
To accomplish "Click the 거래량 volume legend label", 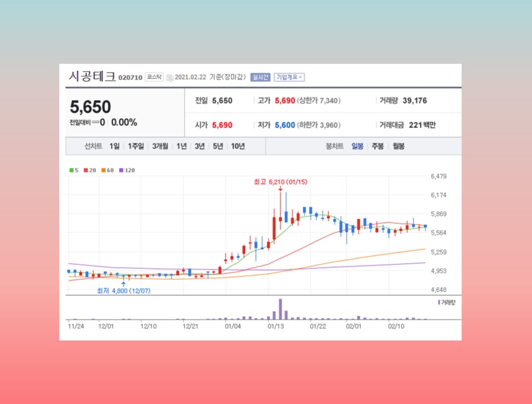I will pyautogui.click(x=446, y=302).
